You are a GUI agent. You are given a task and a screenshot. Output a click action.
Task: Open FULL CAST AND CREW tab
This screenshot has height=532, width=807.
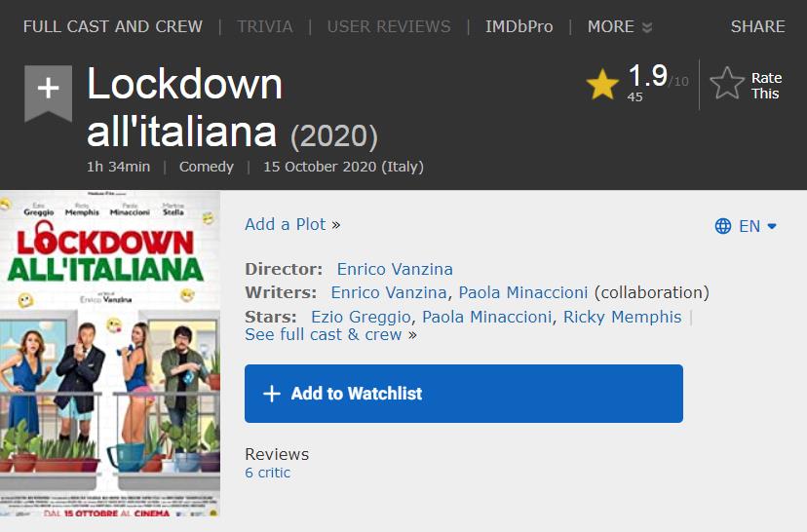coord(113,26)
